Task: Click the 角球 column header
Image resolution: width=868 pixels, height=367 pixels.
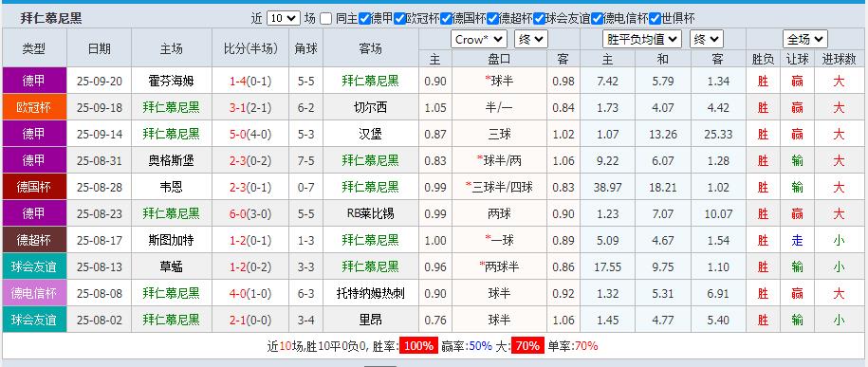Action: (306, 48)
